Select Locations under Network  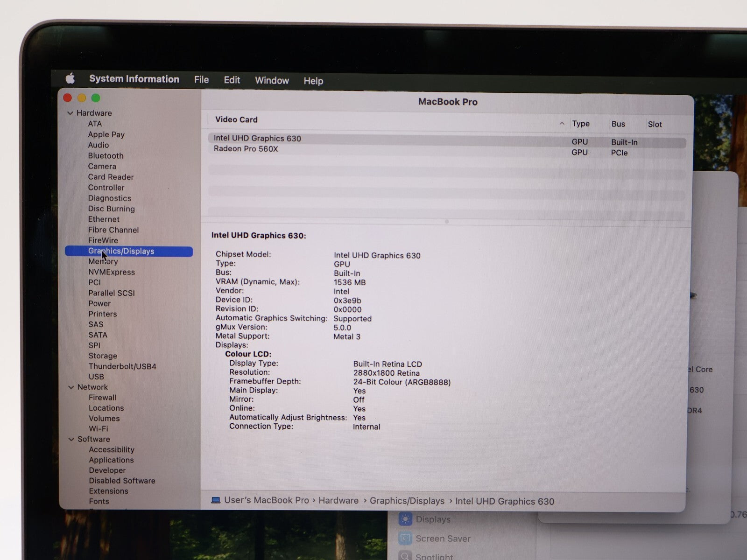[x=106, y=408]
